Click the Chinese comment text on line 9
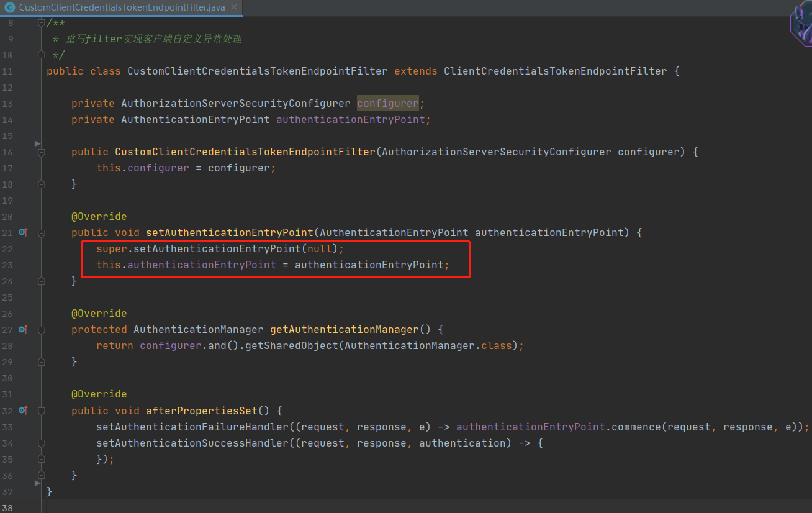Screen dimensions: 812x513 pos(154,39)
